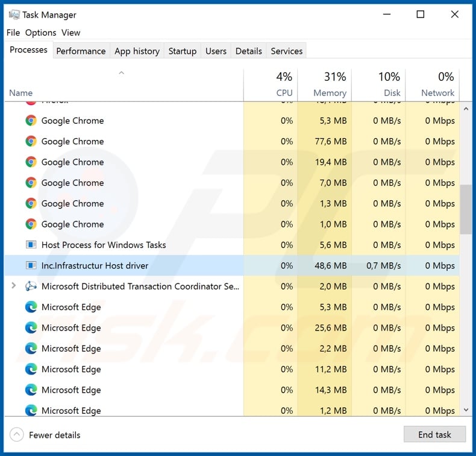
Task: Click the End task button
Action: click(434, 434)
